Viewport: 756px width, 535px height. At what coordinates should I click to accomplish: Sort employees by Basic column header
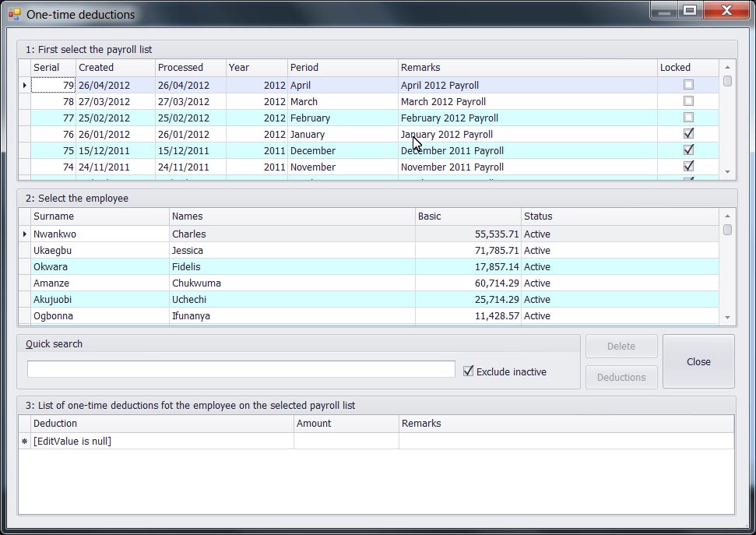point(467,216)
